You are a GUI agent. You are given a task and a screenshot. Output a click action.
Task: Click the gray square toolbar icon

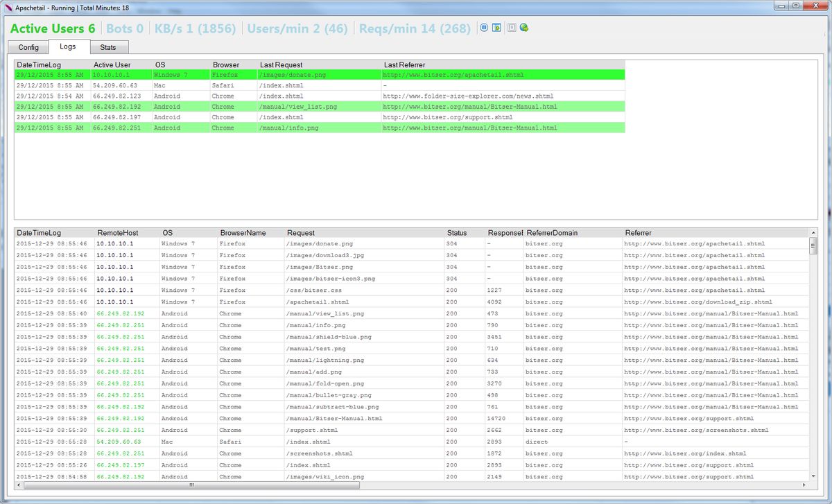pos(512,28)
